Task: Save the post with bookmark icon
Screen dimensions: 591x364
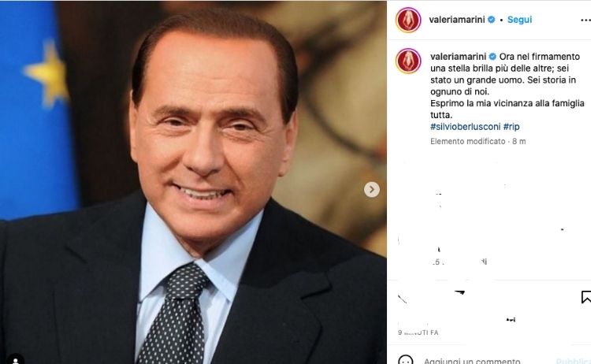Action: 585,298
